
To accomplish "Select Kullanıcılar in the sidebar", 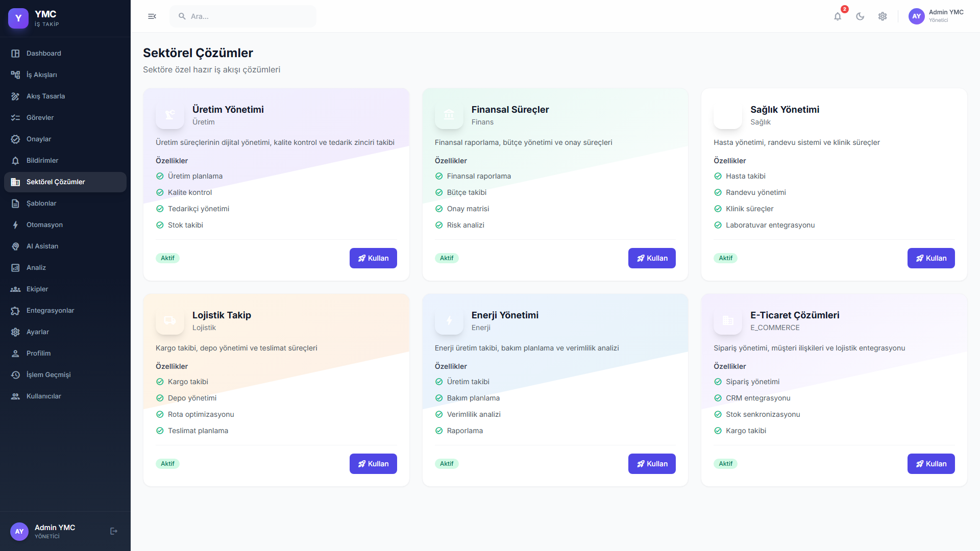I will (65, 396).
